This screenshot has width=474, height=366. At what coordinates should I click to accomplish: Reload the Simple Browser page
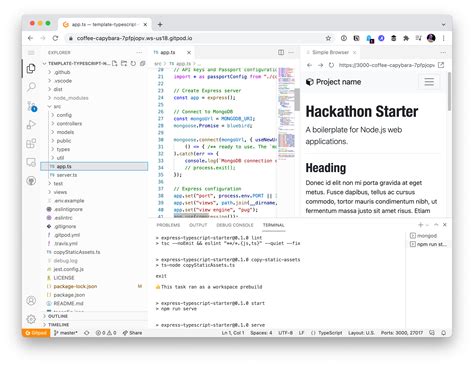[x=331, y=65]
